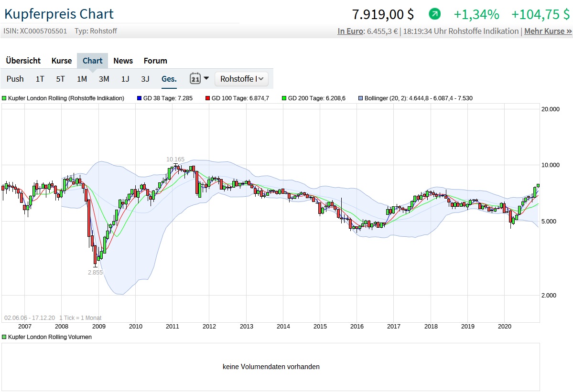Click the Kupfer London Rolling Volumen legend icon

tap(4, 337)
